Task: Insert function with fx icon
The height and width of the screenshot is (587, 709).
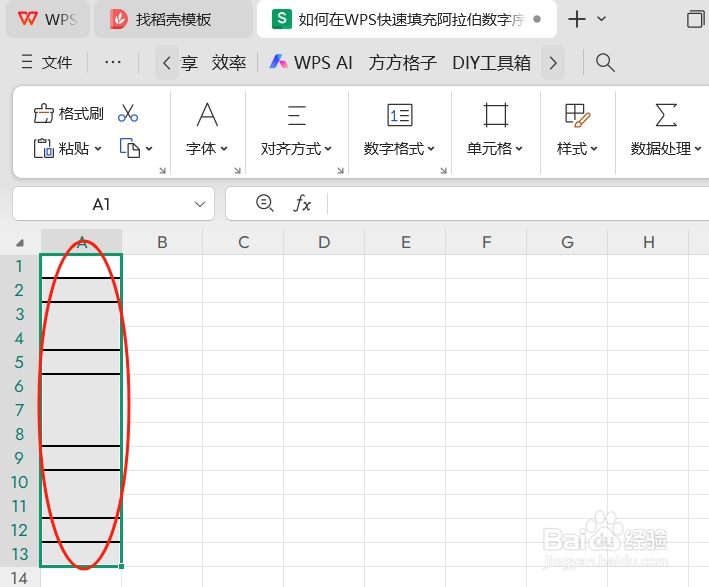Action: pos(302,203)
